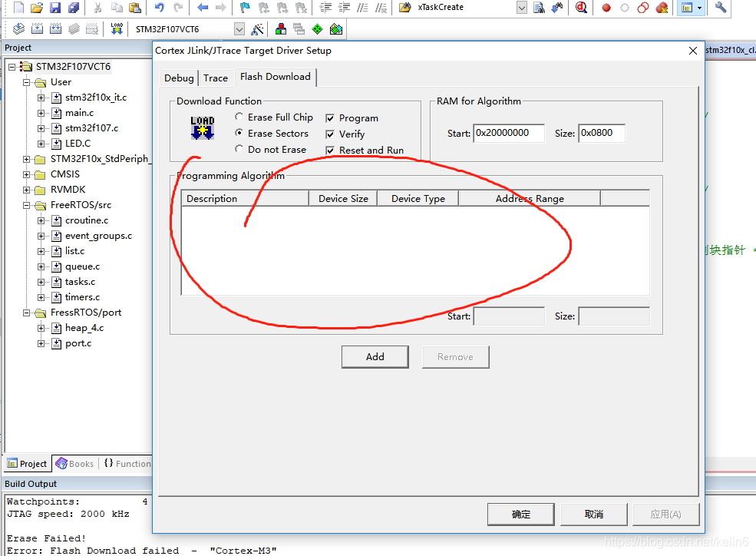Collapse the STM32F107VCT6 project root
The height and width of the screenshot is (556, 756).
click(x=12, y=67)
